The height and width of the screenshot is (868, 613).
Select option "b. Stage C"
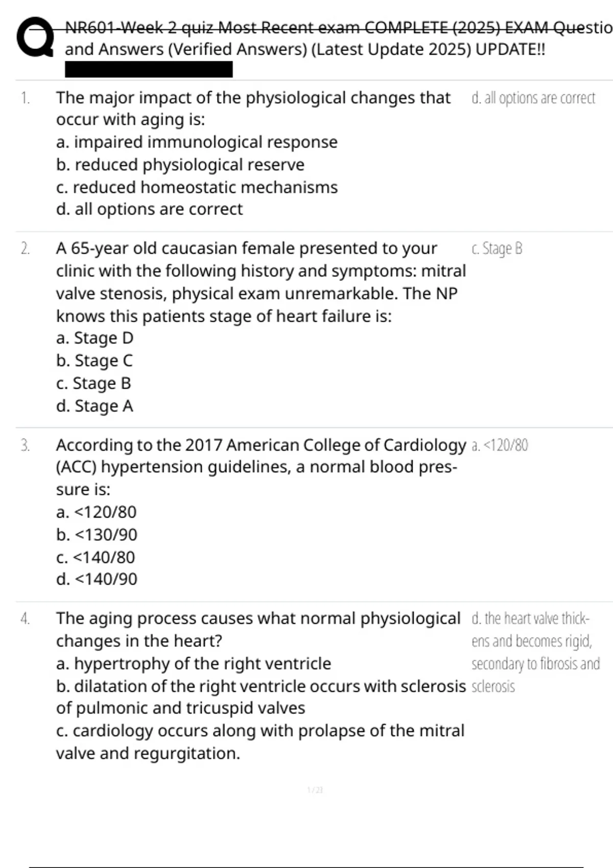click(x=94, y=360)
